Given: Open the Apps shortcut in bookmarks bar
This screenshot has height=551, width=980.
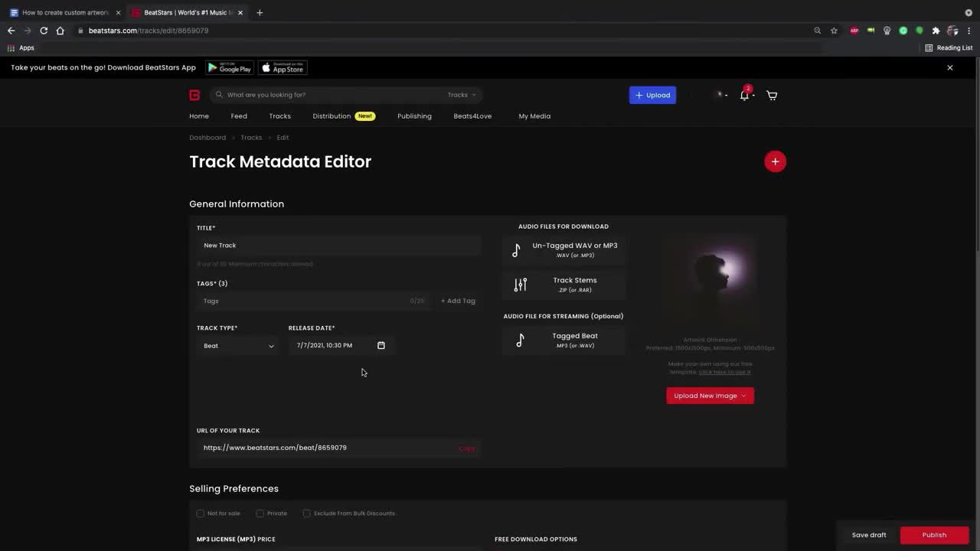Looking at the screenshot, I should [x=21, y=47].
